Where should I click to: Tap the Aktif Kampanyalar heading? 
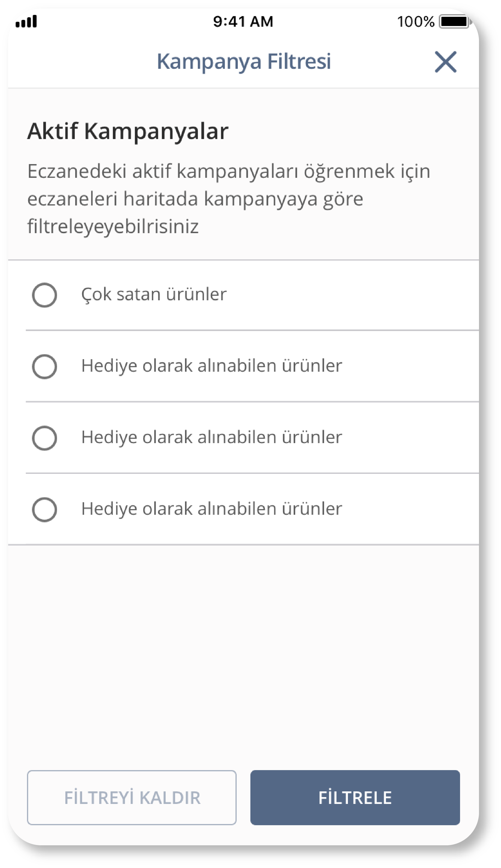(129, 131)
